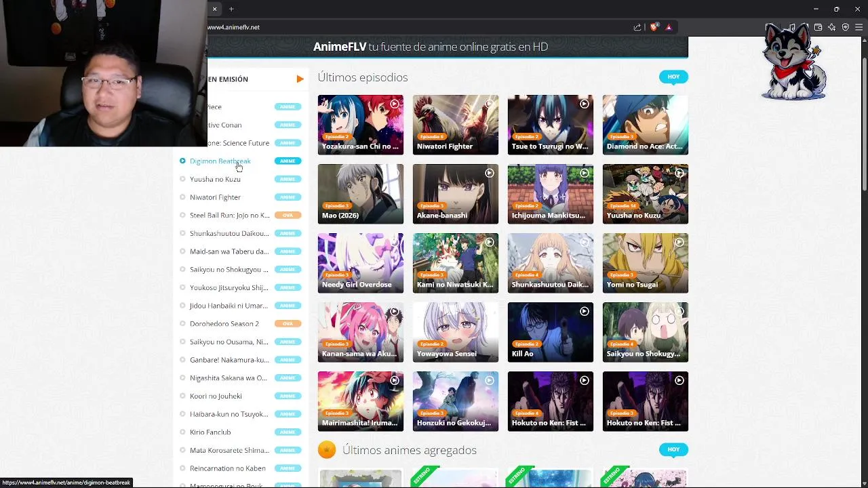Click play icon on Diamond no Ace thumbnail
Viewport: 868px width, 488px height.
tap(679, 104)
